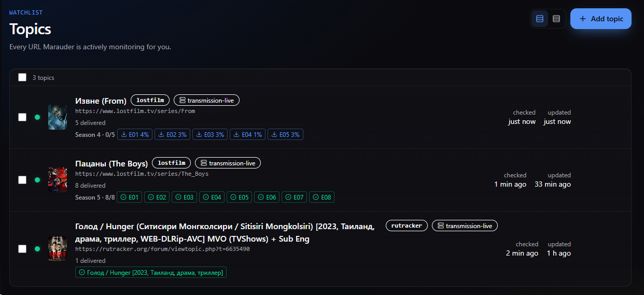The height and width of the screenshot is (295, 644).
Task: Click completed episode E05 chip of The Boys
Action: click(239, 197)
